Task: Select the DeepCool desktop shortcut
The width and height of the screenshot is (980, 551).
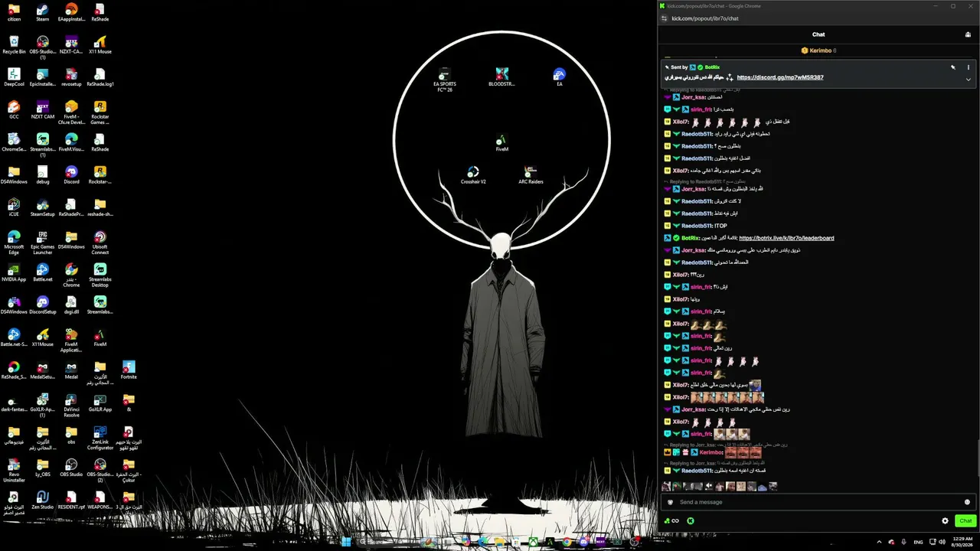Action: [14, 77]
